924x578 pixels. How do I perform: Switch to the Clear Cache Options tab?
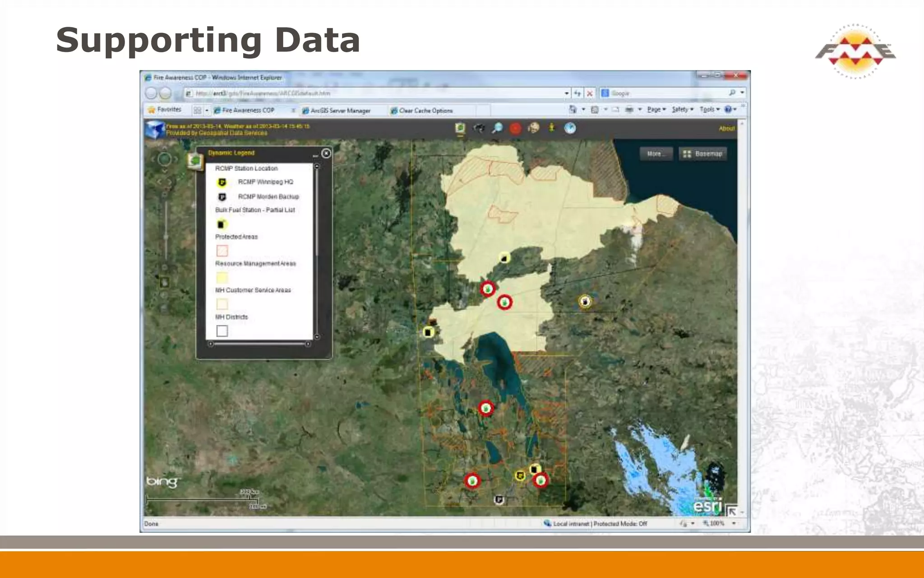coord(426,111)
